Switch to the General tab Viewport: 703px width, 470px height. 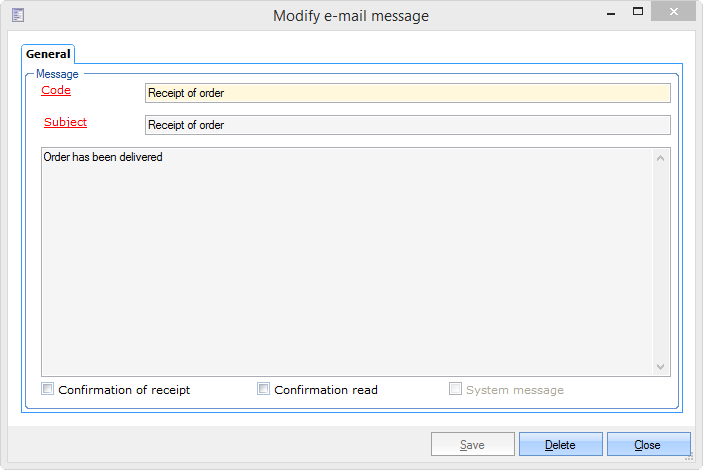click(x=48, y=54)
